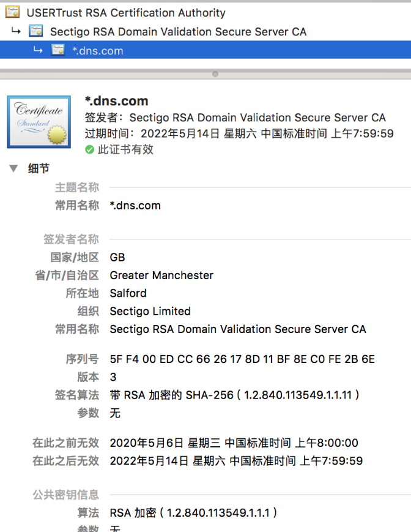Click the large Certificate Standard image
The width and height of the screenshot is (411, 532).
(39, 122)
